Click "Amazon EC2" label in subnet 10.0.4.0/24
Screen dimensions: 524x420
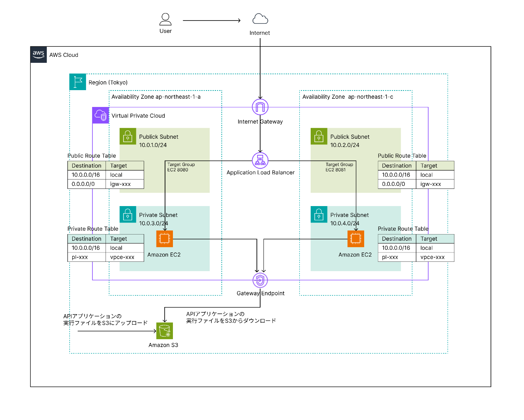point(355,255)
